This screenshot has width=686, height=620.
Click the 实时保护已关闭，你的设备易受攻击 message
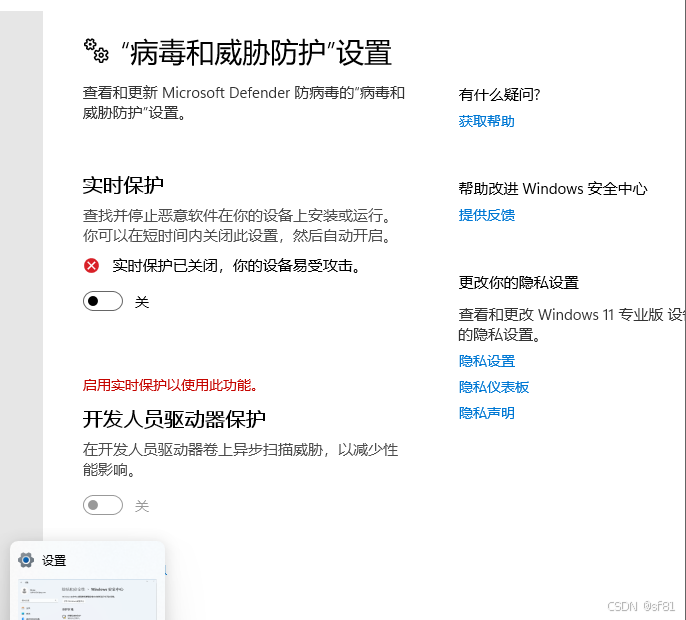click(236, 266)
